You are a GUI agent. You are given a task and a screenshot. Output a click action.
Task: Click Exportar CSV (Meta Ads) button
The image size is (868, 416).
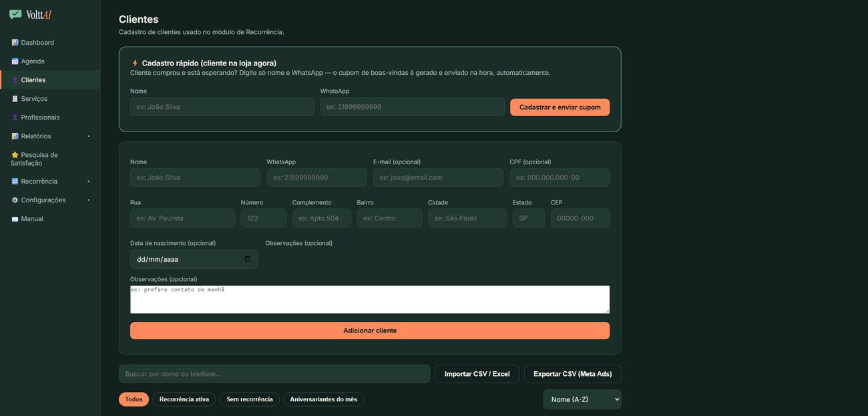click(572, 374)
